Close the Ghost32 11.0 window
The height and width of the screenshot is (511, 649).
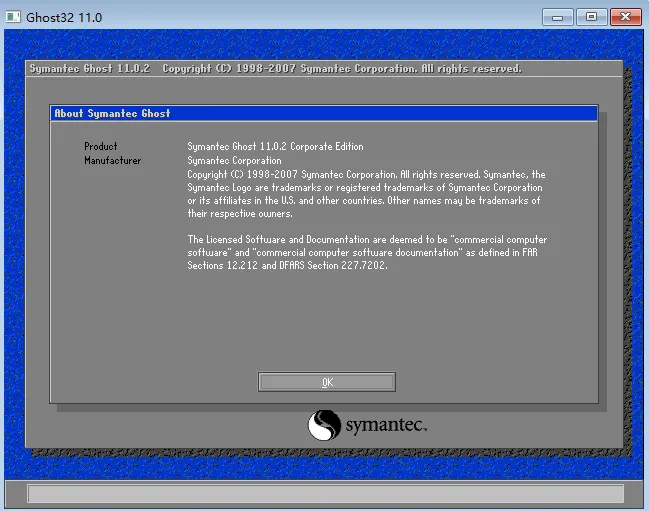point(625,17)
